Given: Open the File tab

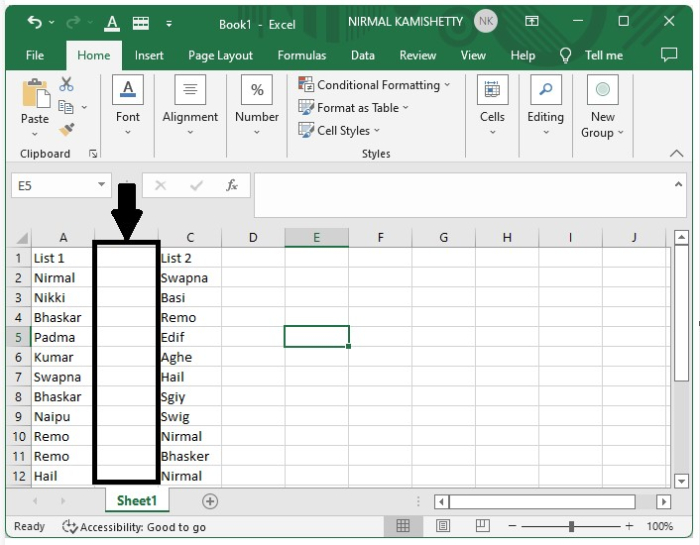Looking at the screenshot, I should tap(35, 55).
